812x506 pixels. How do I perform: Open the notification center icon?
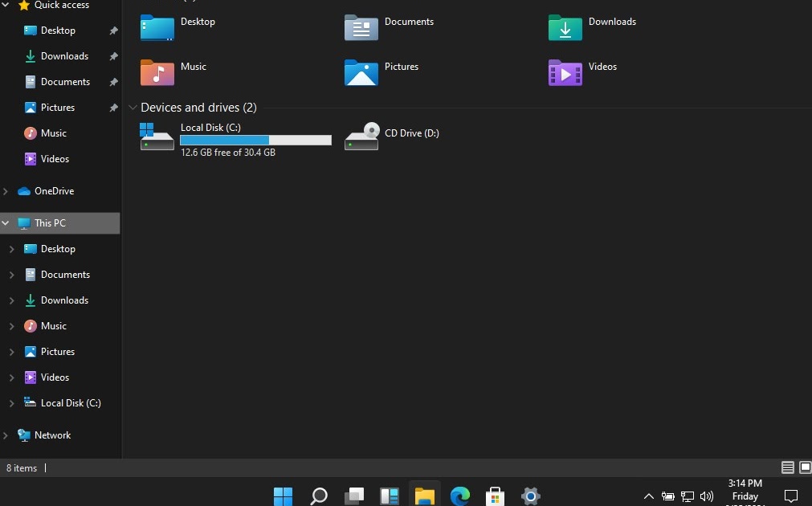(x=791, y=496)
